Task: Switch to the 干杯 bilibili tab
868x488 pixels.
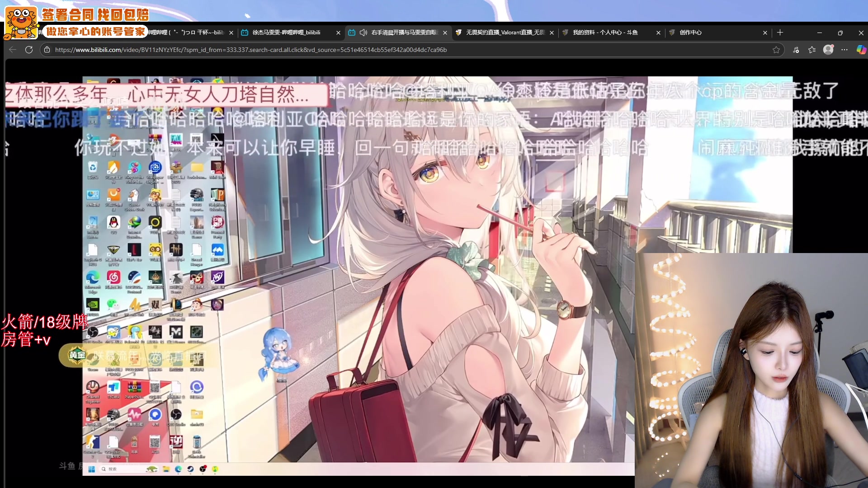Action: [185, 33]
